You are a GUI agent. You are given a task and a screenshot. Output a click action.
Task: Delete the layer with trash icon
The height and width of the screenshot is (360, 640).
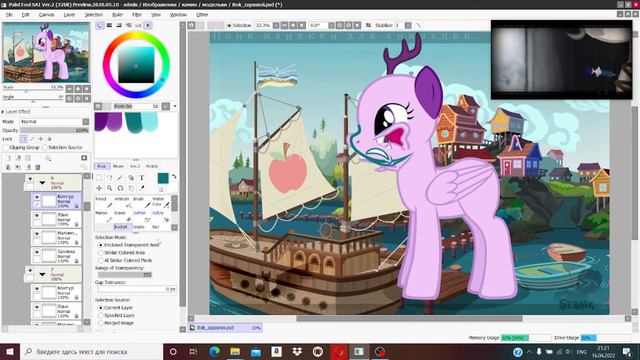(x=38, y=167)
